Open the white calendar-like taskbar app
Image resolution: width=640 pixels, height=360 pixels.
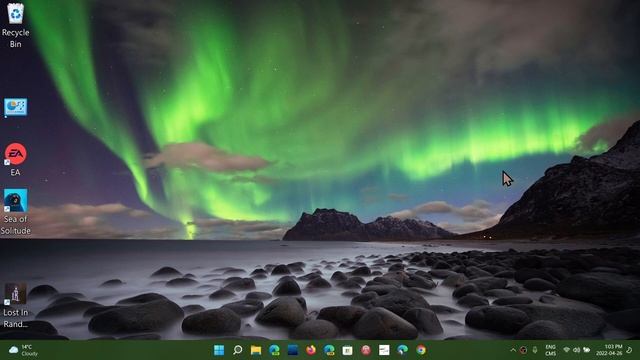[x=347, y=350]
